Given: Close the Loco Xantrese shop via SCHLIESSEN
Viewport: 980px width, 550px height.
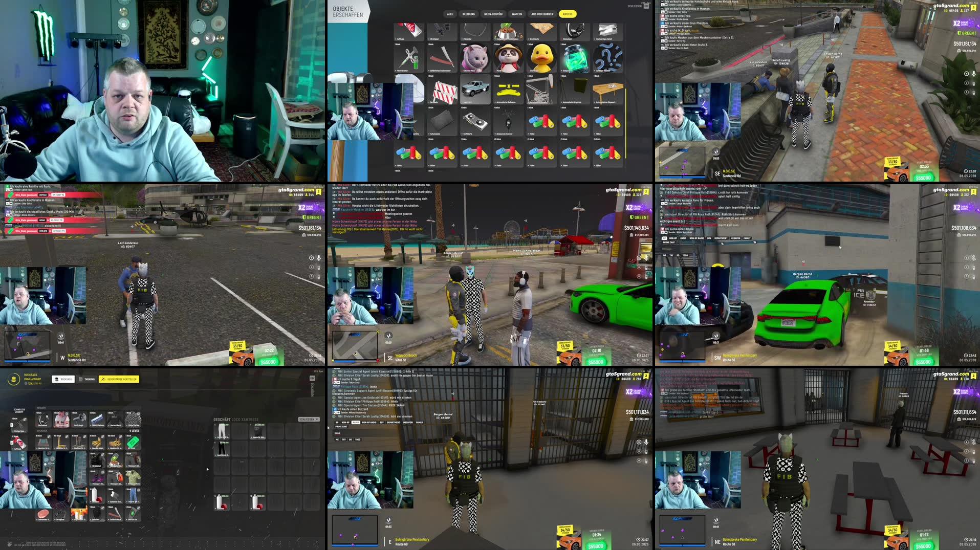Looking at the screenshot, I should pyautogui.click(x=309, y=420).
